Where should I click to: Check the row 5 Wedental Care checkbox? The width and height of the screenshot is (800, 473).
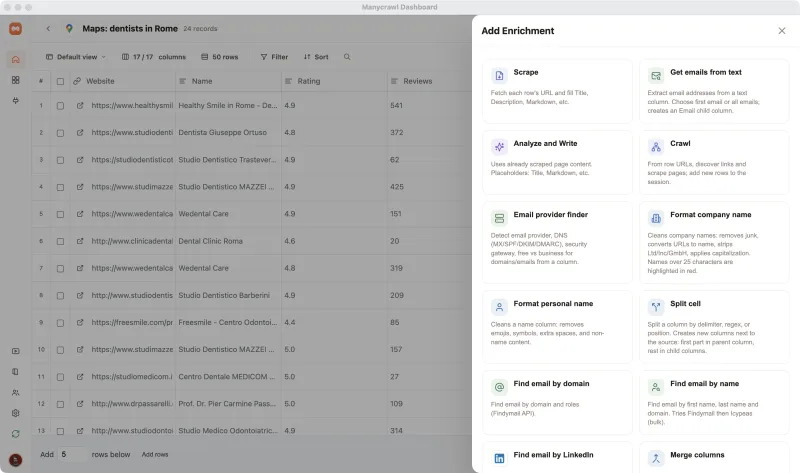click(60, 214)
